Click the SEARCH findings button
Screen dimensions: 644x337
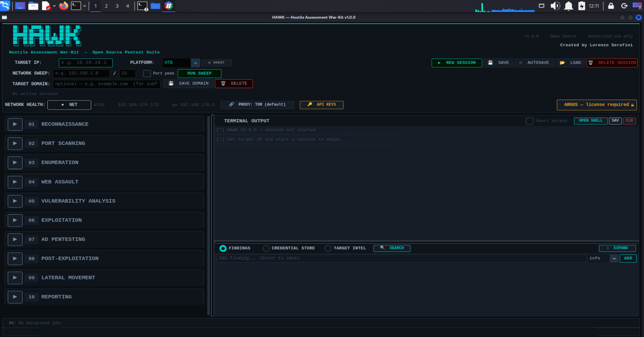(392, 248)
